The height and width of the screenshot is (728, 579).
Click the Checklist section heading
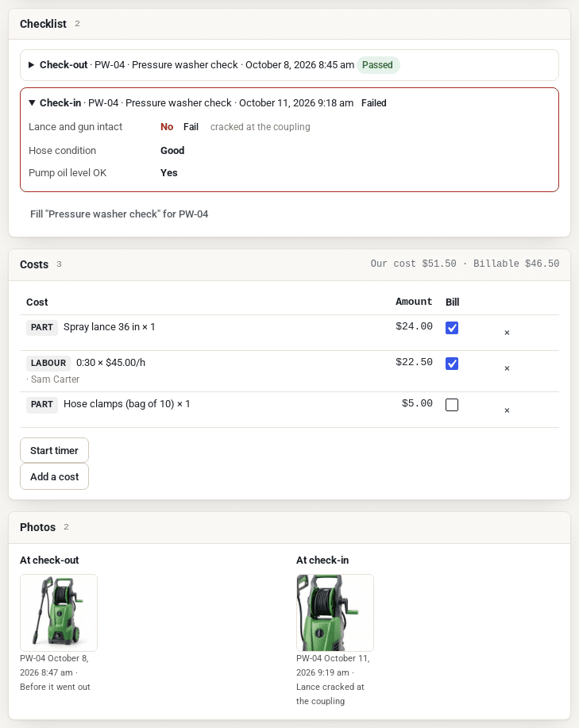(x=43, y=24)
